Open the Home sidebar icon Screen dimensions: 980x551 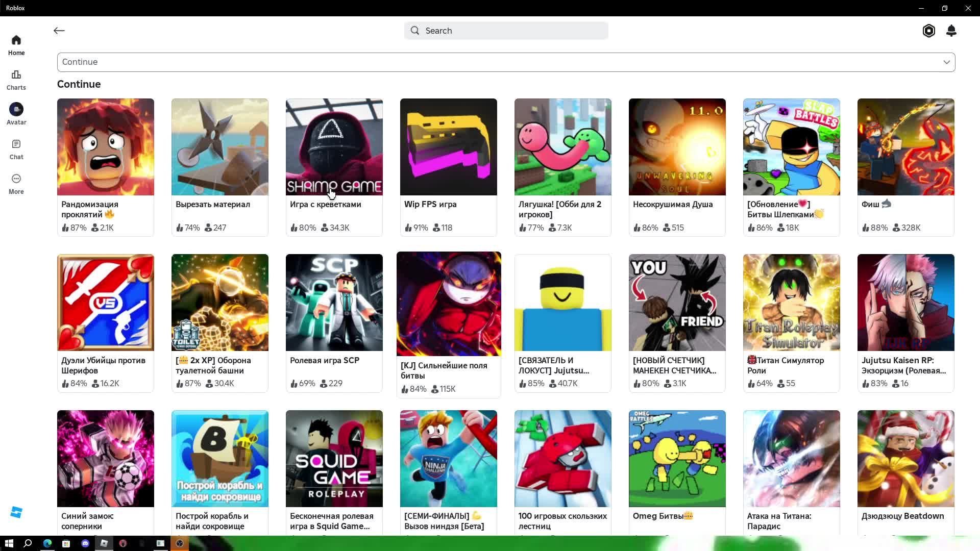16,45
